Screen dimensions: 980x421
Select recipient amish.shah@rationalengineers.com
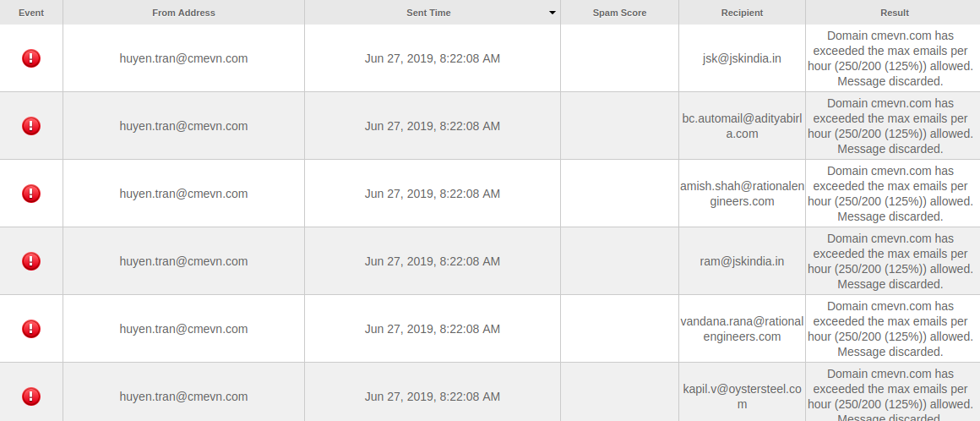[742, 194]
